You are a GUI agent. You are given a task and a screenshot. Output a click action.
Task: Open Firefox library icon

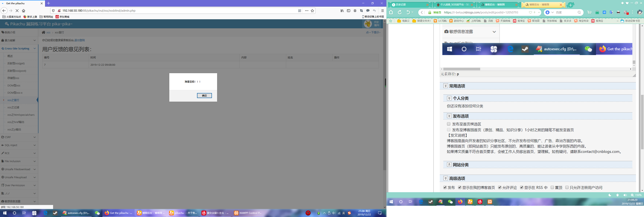tap(342, 11)
